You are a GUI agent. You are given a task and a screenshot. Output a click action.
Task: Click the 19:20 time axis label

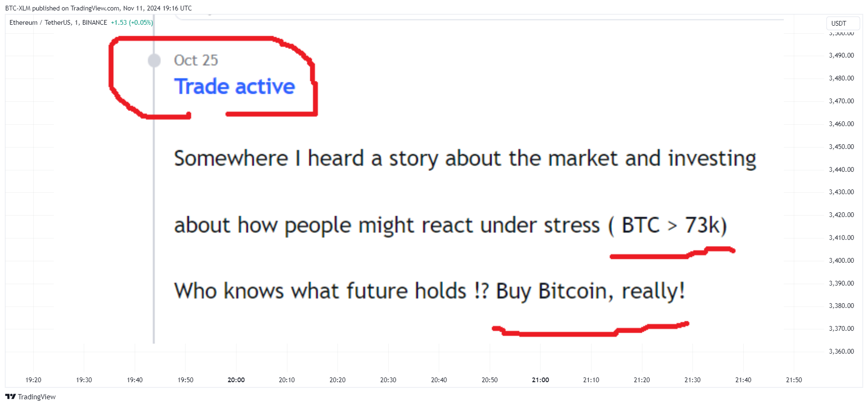33,380
